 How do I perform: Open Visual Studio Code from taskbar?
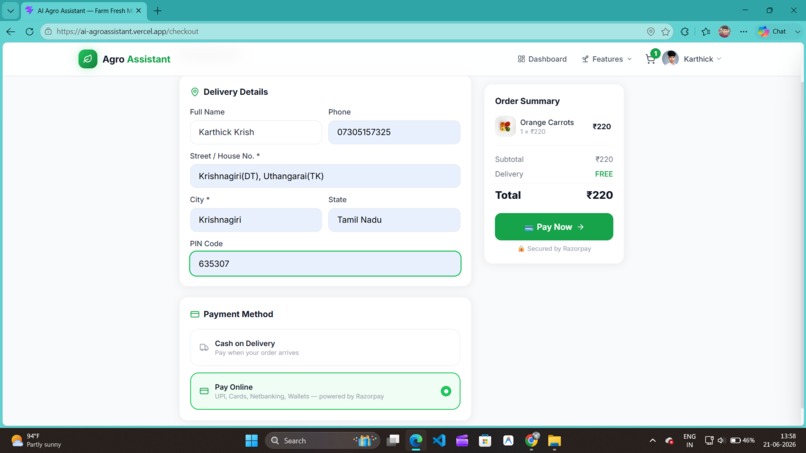tap(439, 440)
